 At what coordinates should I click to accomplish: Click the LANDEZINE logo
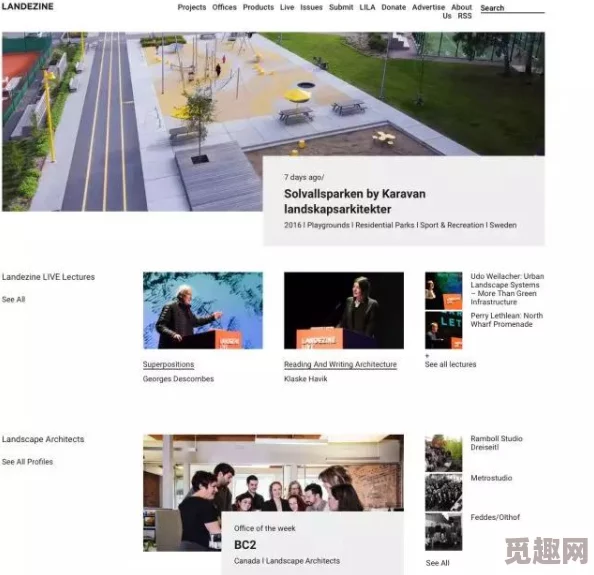point(27,6)
